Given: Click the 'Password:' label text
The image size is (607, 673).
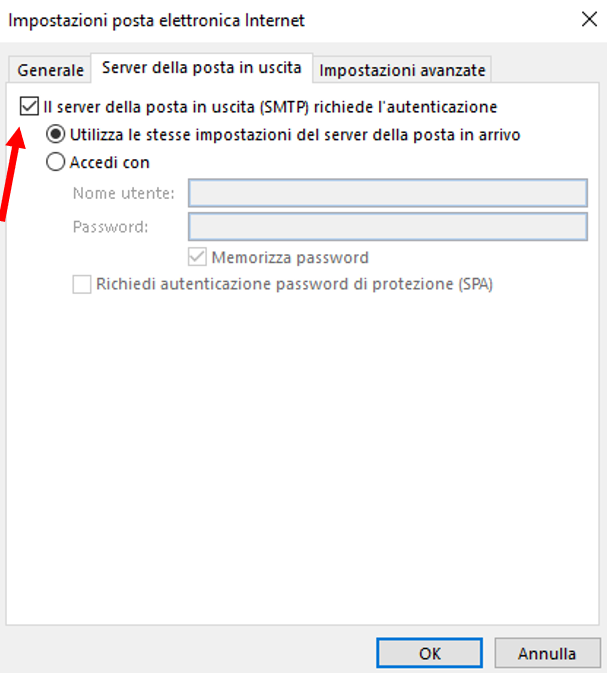Looking at the screenshot, I should click(110, 226).
